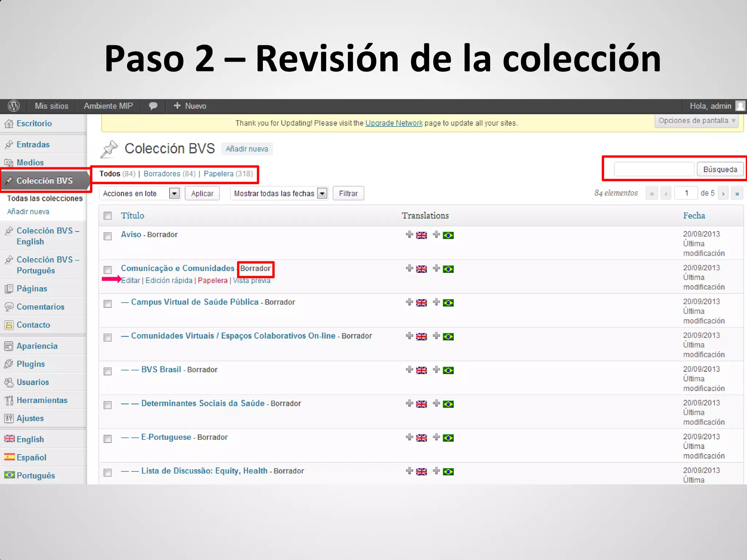Click the UK flag beside English in sidebar
The image size is (747, 560).
(9, 439)
